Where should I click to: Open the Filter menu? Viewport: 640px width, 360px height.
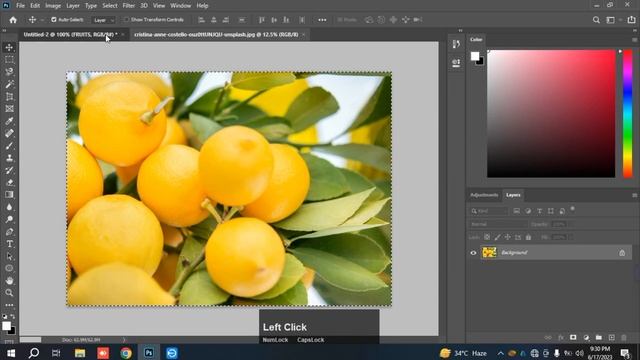click(x=129, y=6)
